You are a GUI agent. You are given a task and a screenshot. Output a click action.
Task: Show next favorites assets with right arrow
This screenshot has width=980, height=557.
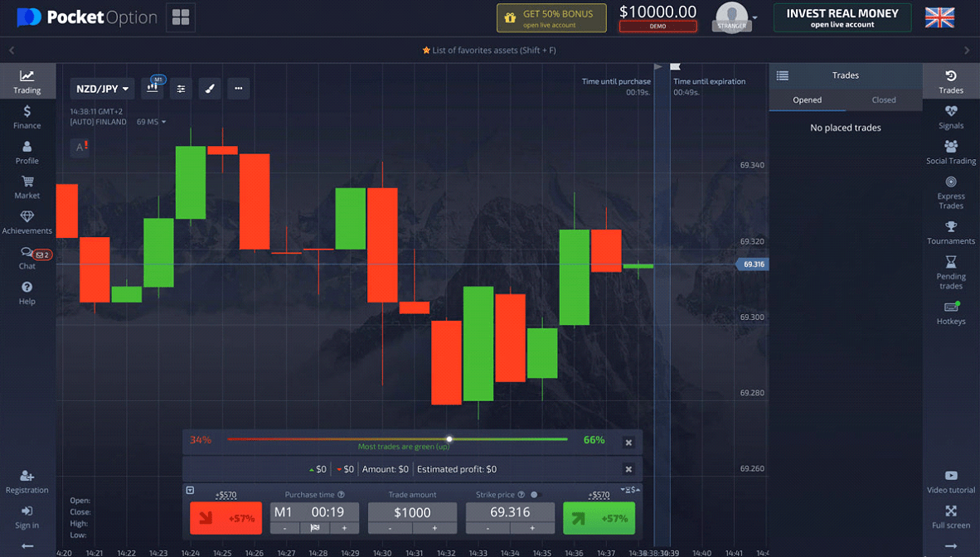coord(967,50)
